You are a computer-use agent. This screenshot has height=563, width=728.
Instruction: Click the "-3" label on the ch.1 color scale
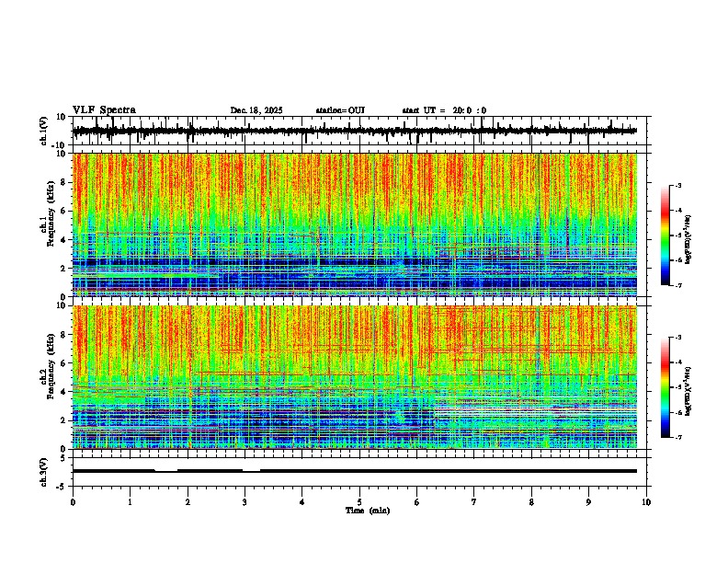(678, 185)
